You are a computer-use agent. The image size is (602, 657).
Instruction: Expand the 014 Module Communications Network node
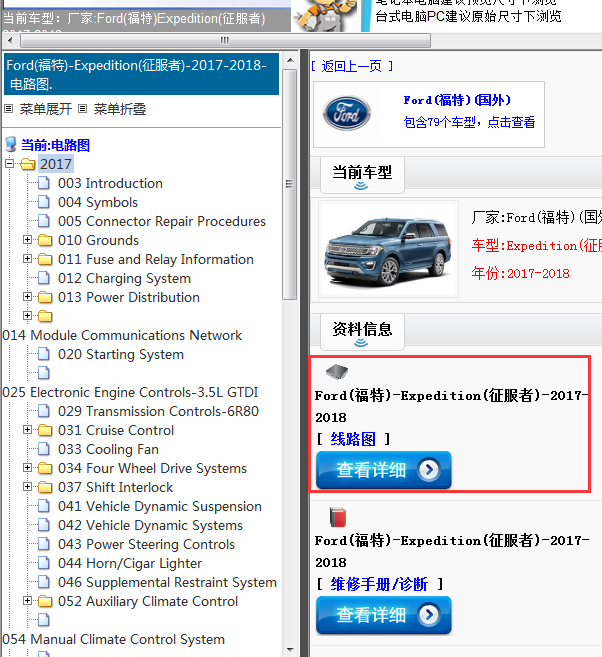[27, 316]
